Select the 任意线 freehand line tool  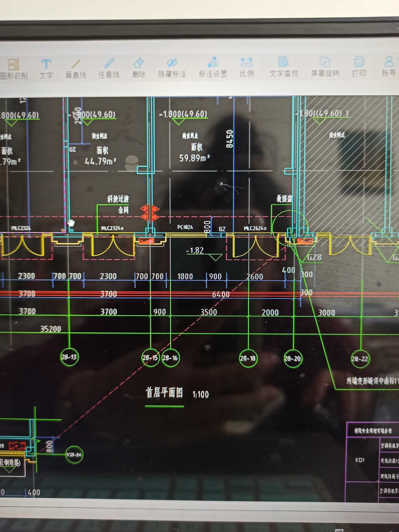click(x=109, y=69)
